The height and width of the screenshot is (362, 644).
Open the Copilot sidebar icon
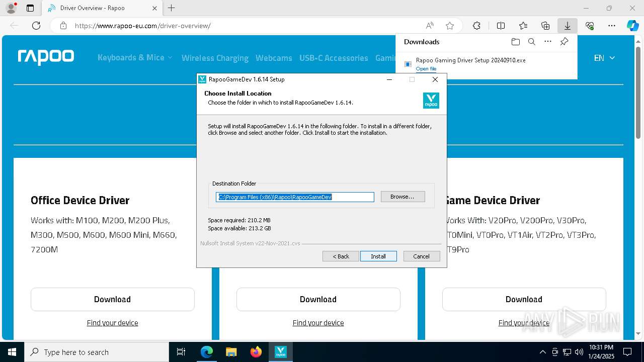[x=632, y=26]
